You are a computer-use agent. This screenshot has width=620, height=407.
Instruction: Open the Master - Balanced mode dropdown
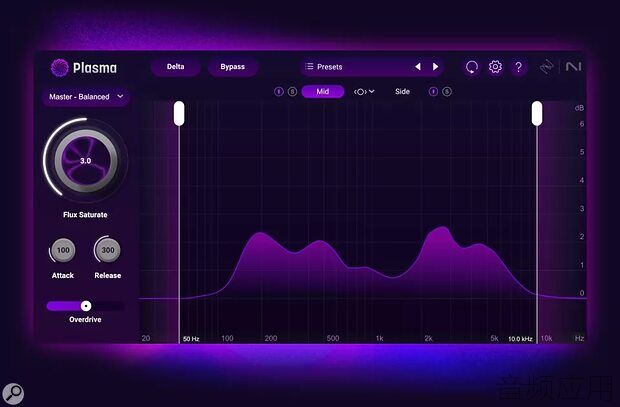tap(86, 97)
